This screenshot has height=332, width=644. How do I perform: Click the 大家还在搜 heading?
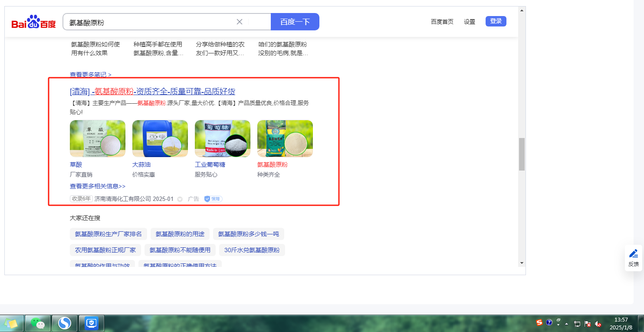tap(85, 218)
